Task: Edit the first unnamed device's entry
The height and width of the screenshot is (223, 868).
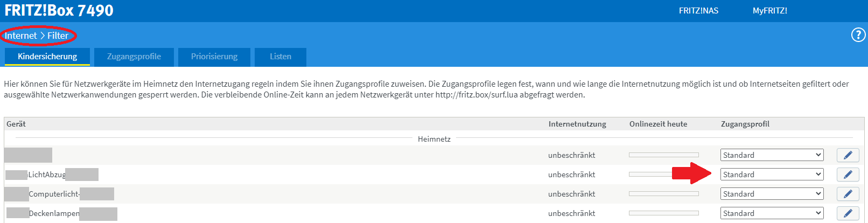Action: [848, 155]
